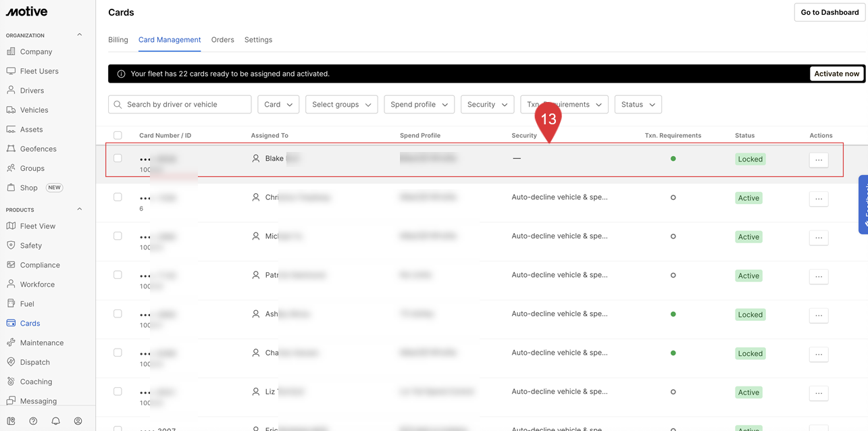Check the box for Blake's card row

[x=118, y=158]
